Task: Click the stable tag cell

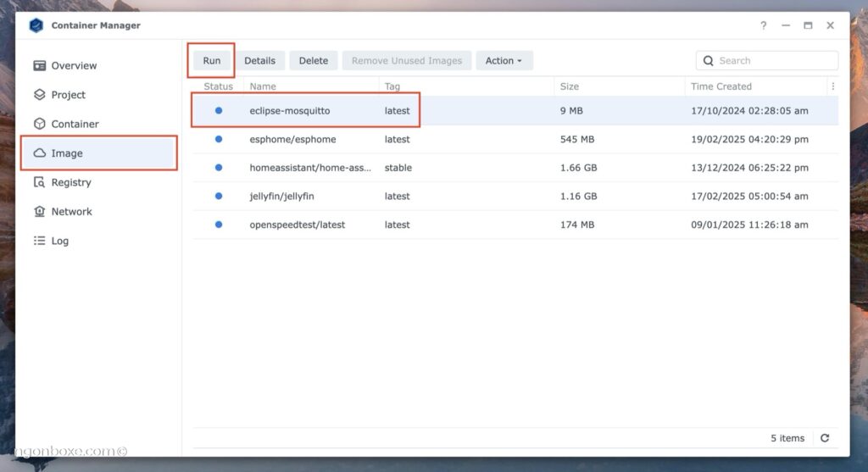Action: 398,168
